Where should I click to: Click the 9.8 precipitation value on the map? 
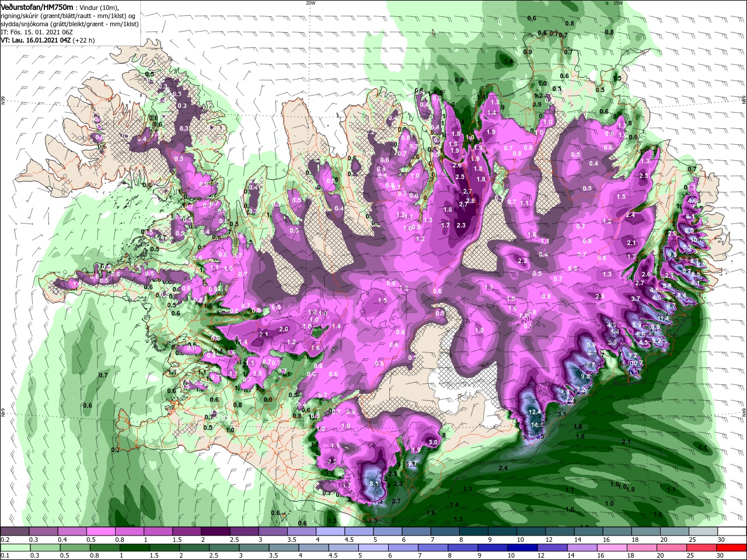point(585,376)
